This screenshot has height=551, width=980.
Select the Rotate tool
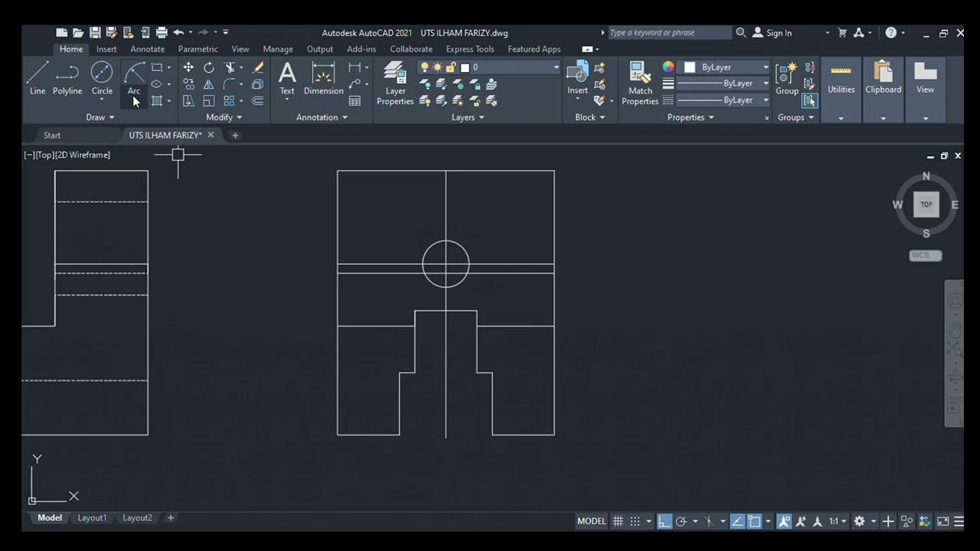[x=209, y=67]
